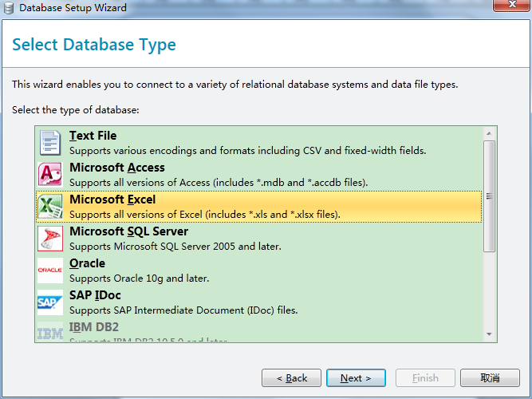This screenshot has height=399, width=532.
Task: Choose the "Oracle" database type
Action: click(x=258, y=271)
